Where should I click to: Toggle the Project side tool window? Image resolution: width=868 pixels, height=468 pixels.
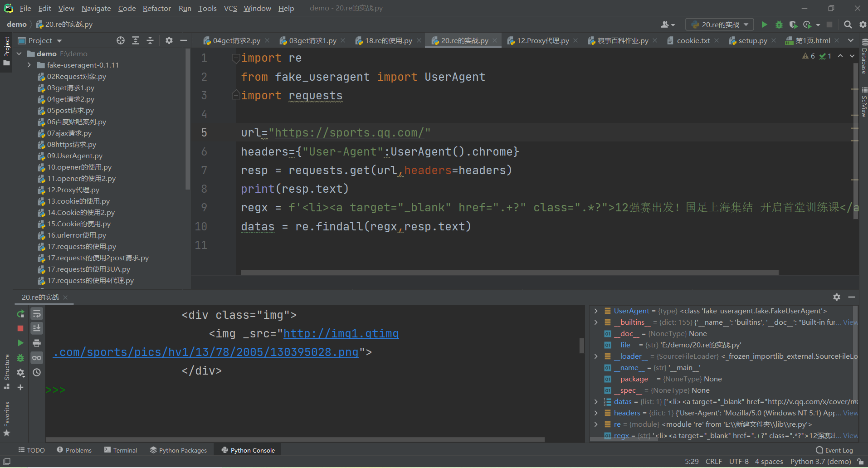tap(6, 50)
